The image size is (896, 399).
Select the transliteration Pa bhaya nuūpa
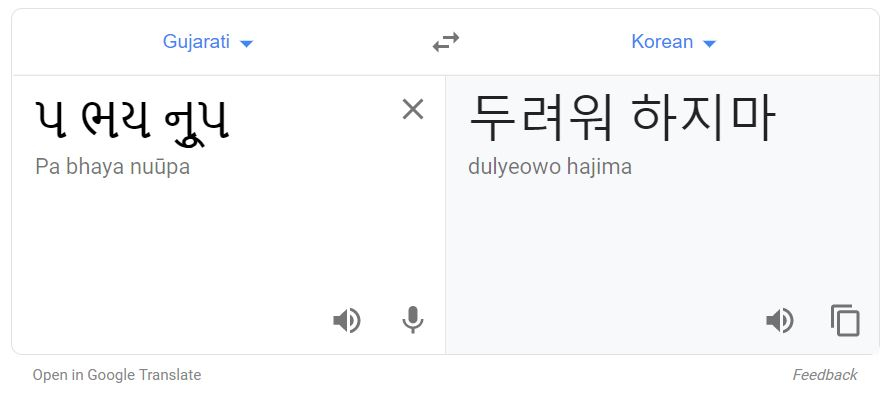coord(113,167)
